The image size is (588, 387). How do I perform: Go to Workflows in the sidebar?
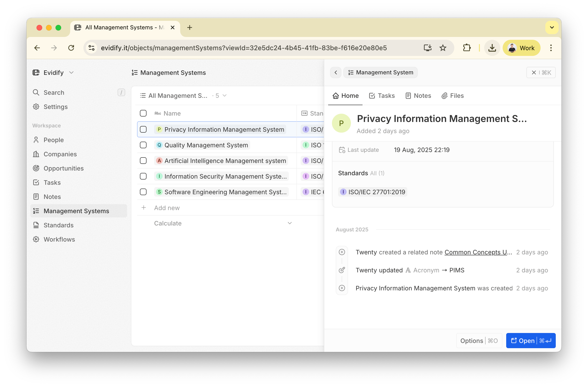(x=59, y=239)
